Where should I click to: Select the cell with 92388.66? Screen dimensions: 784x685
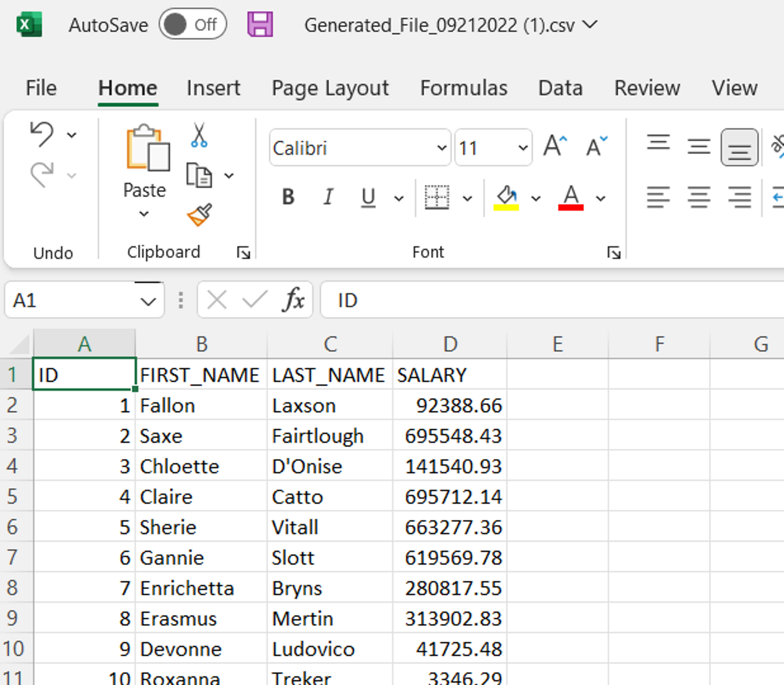pyautogui.click(x=450, y=405)
